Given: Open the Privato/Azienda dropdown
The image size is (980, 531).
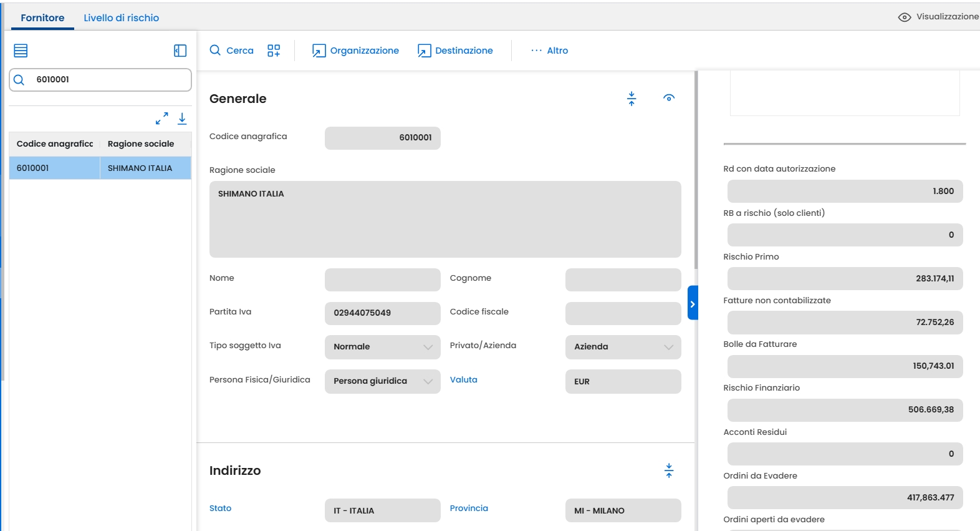Looking at the screenshot, I should point(623,347).
